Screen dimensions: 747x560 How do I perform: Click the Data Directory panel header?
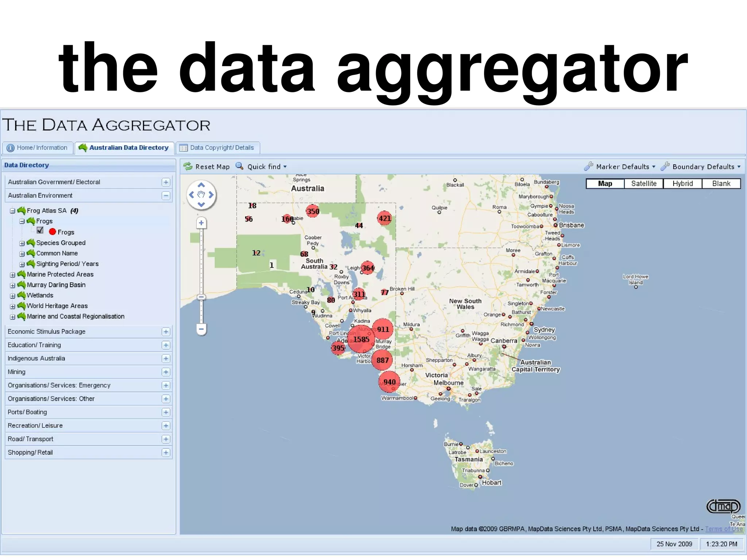[x=89, y=165]
